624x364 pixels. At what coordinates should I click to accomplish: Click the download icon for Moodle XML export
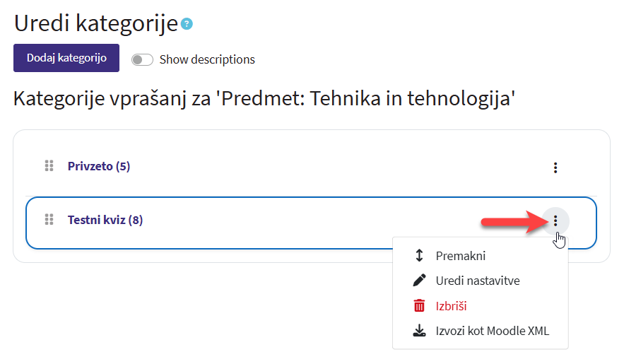coord(419,331)
